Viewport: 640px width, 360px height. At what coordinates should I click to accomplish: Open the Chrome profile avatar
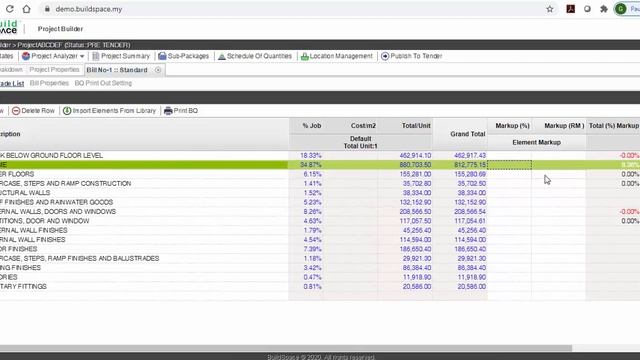click(620, 9)
